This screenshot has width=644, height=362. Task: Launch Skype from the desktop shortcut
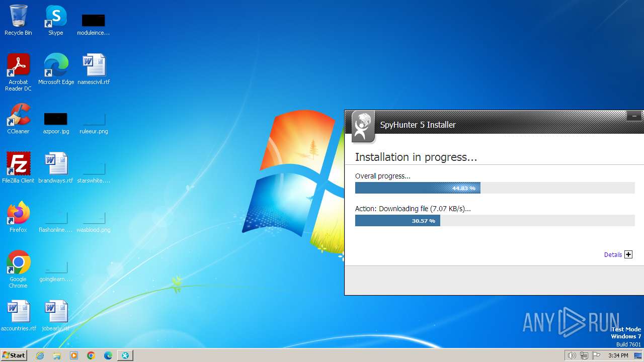click(x=55, y=20)
